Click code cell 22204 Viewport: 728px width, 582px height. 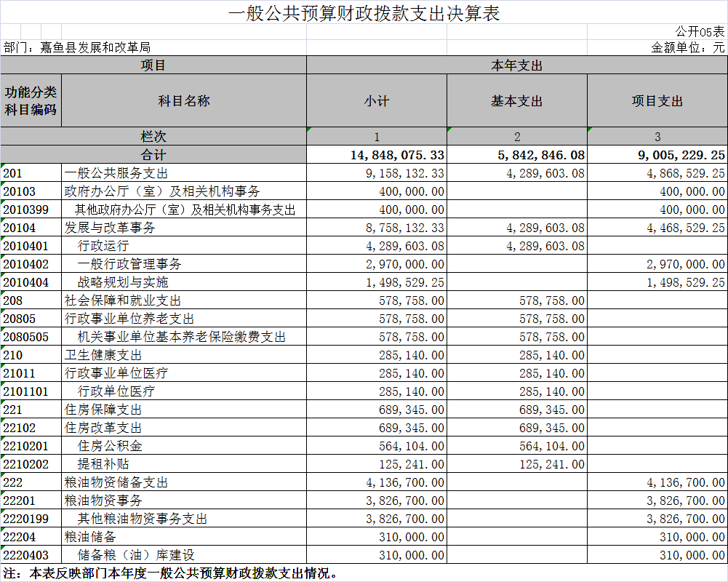tap(31, 536)
